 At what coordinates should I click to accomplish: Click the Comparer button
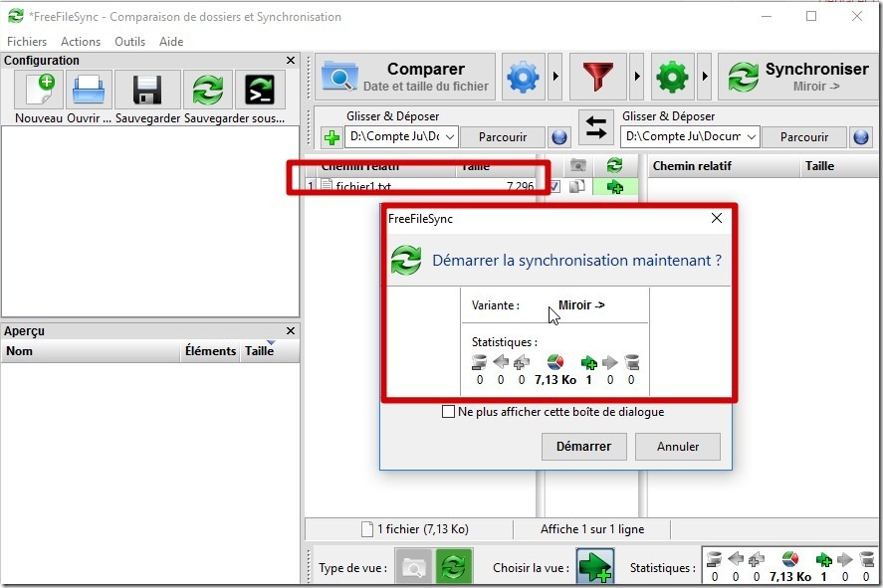(405, 77)
